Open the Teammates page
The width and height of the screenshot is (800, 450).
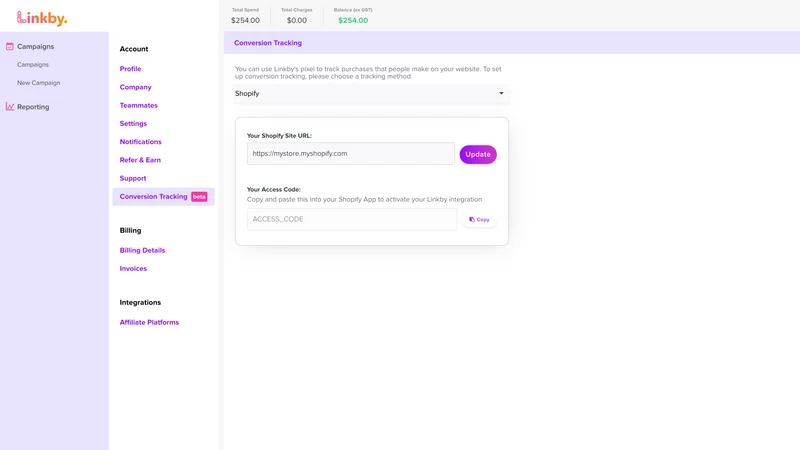click(139, 105)
